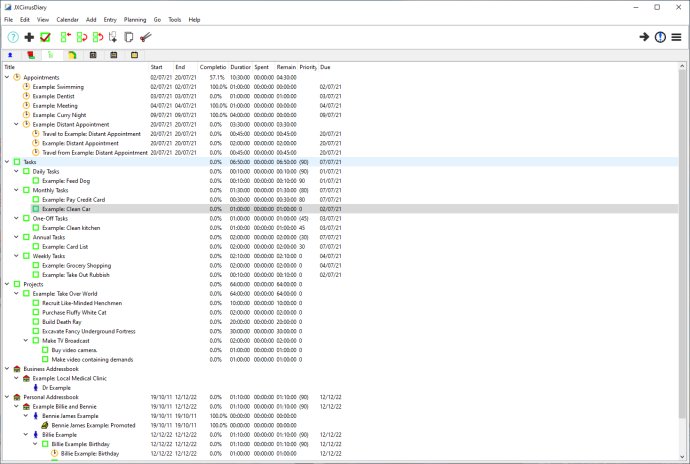This screenshot has width=690, height=464.
Task: Tick the Example: Take Out Rubbish checkbox
Action: tap(36, 275)
